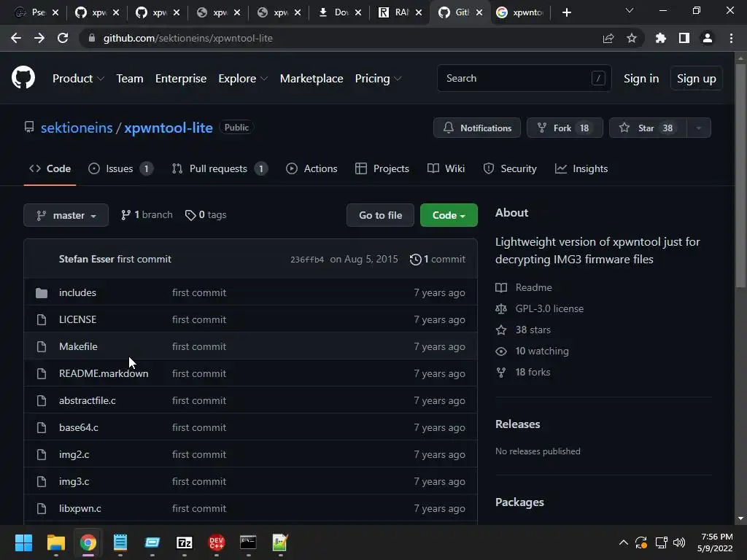Image resolution: width=747 pixels, height=560 pixels.
Task: Open the Star lists dropdown arrow
Action: click(699, 128)
